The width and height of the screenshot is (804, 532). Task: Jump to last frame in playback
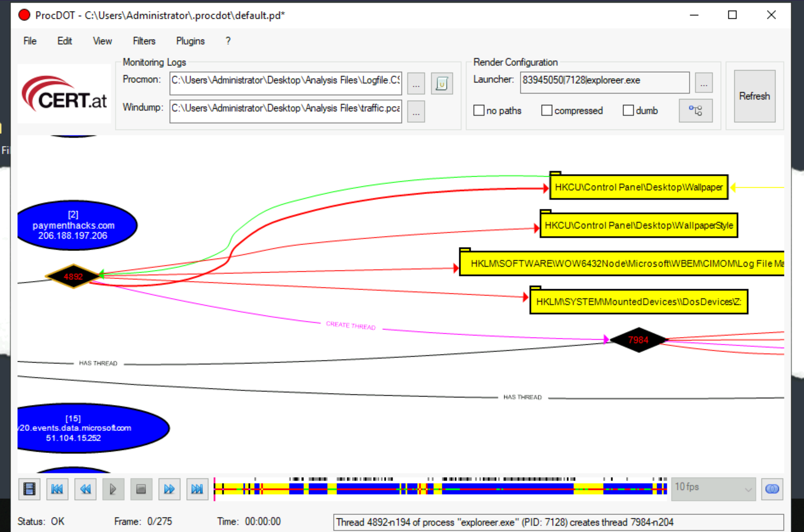coord(197,489)
